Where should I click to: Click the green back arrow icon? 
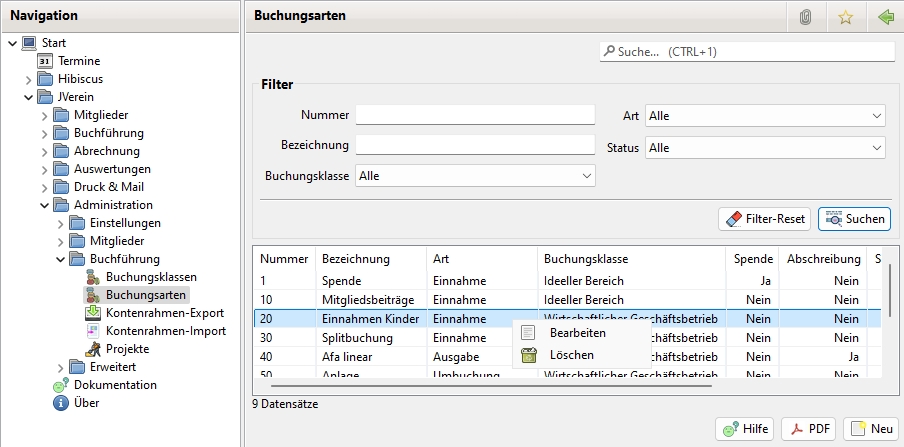point(884,17)
